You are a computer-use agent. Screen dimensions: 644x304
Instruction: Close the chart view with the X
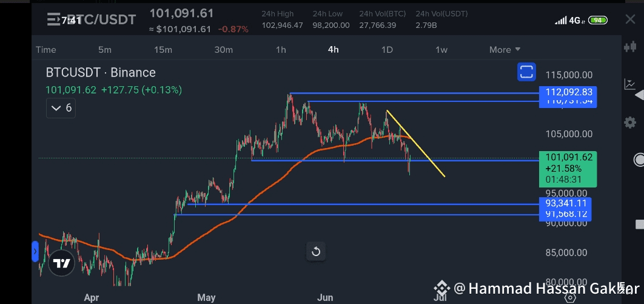[x=630, y=19]
